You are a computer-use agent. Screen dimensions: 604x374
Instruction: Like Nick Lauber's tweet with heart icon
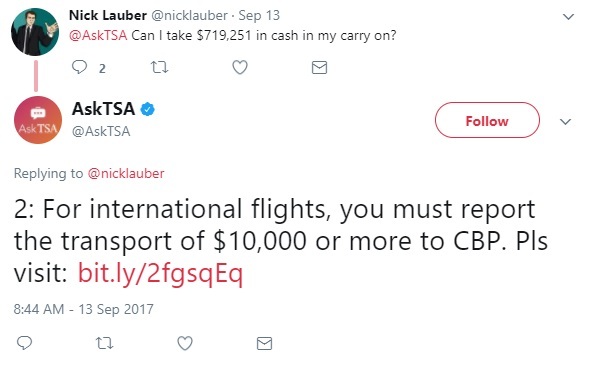coord(240,67)
